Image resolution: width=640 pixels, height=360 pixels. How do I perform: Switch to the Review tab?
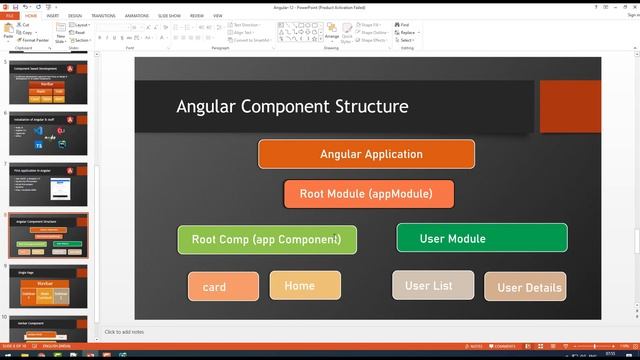(x=197, y=16)
